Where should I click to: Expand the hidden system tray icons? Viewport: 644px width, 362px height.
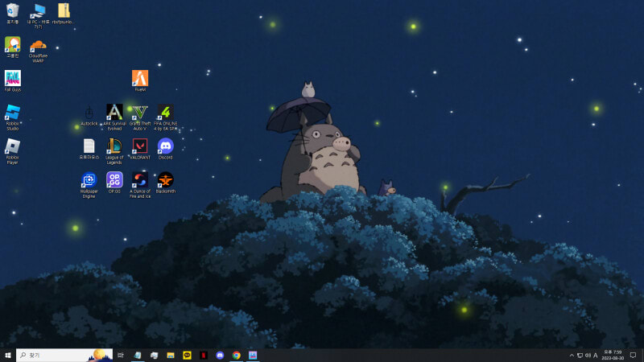coord(572,356)
